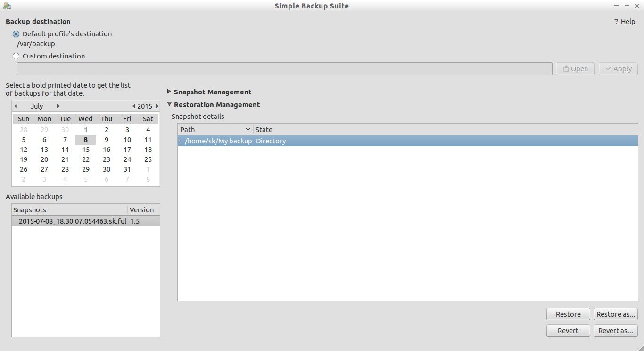
Task: Click the Simple Backup Suite app icon in the title bar
Action: (6, 6)
